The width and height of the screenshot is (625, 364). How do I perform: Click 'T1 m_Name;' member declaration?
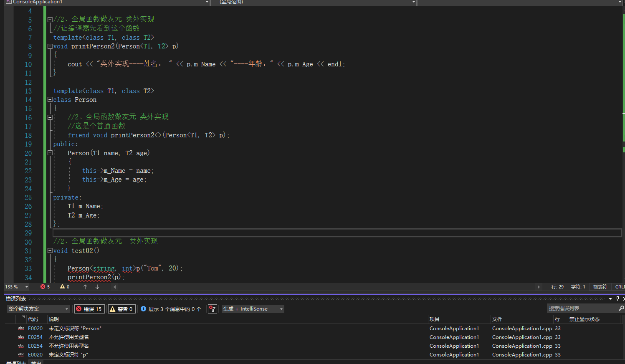click(x=85, y=206)
